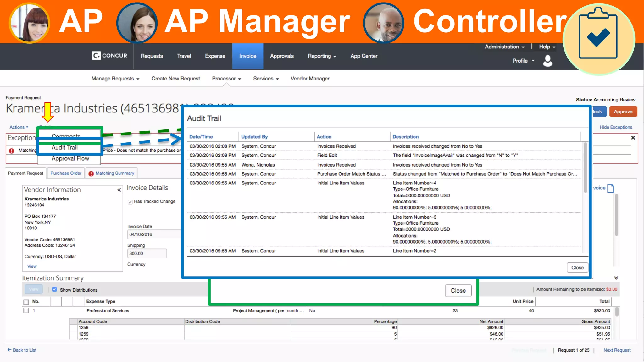
Task: Click the Concur logo
Action: (109, 56)
